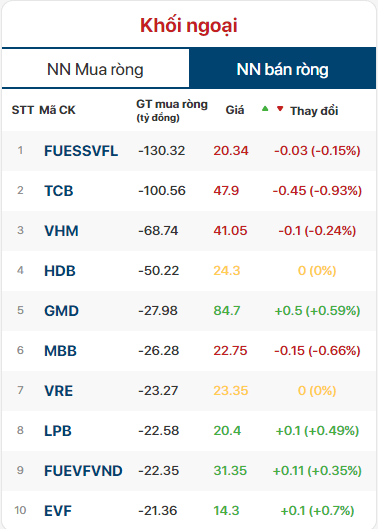Click the MBB ticker symbol
Viewport: 378px width, 529px height.
[x=60, y=351]
